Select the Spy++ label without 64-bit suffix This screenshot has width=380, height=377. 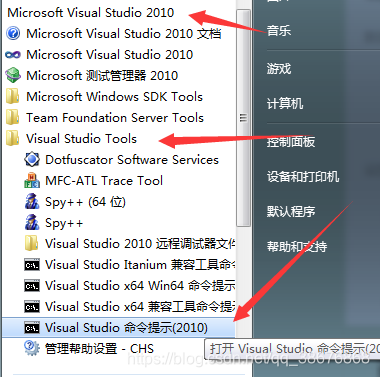[x=64, y=223]
